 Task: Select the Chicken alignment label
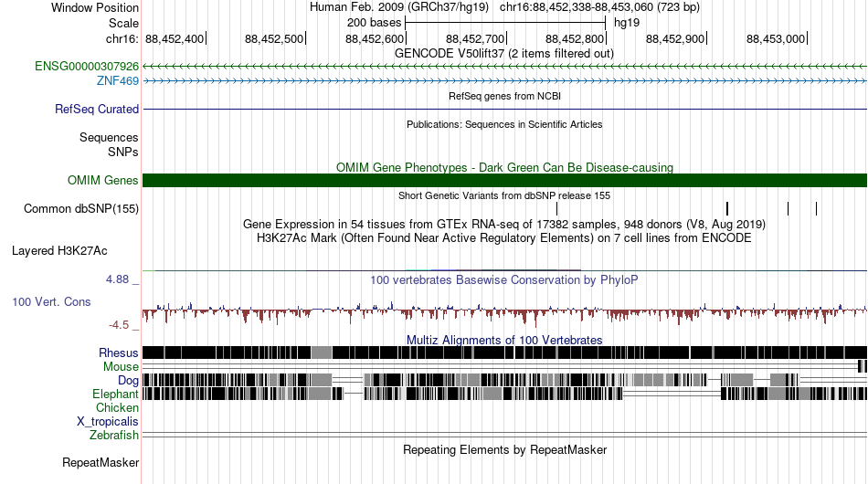pos(117,407)
